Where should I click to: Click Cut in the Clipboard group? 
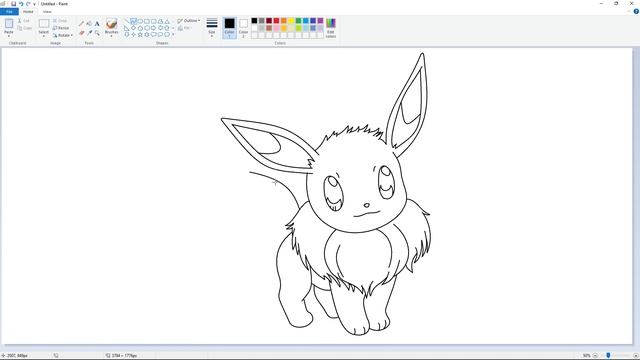[24, 20]
